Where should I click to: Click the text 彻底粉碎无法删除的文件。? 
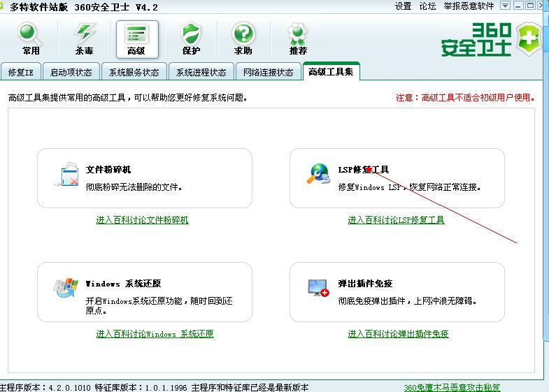134,187
